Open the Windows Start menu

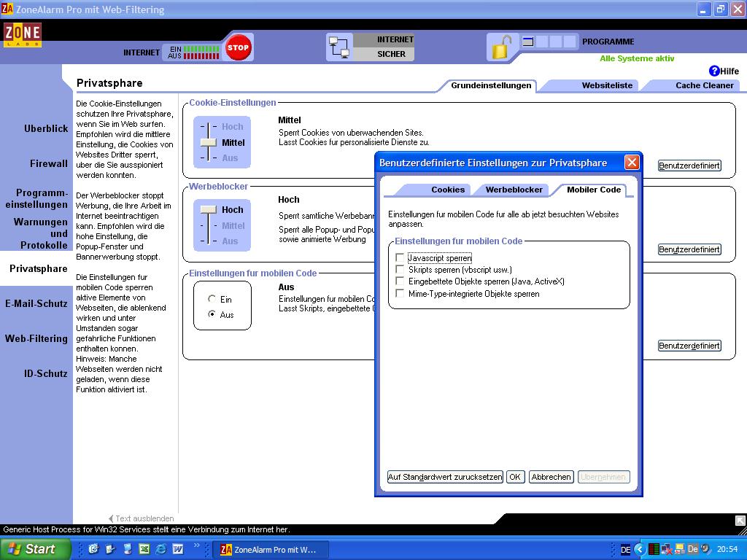(x=35, y=549)
